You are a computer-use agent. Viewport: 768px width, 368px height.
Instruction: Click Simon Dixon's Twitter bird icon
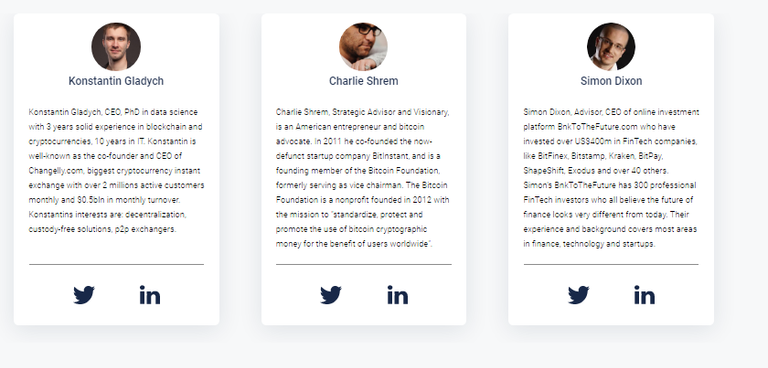(x=578, y=295)
